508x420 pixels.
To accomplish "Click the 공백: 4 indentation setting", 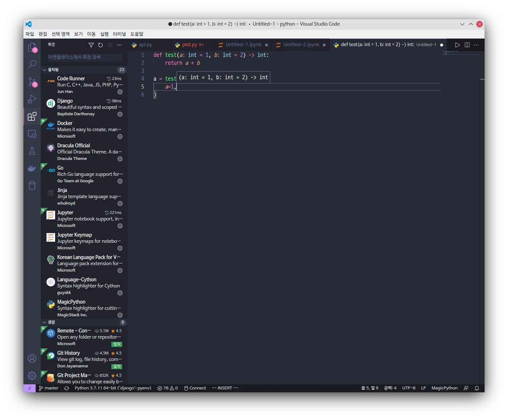I will coord(390,388).
